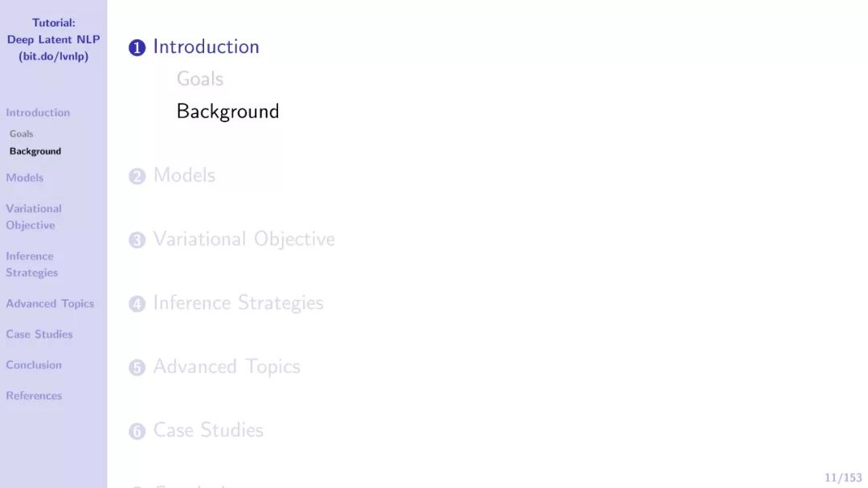Open Introduction section in sidebar

[38, 113]
